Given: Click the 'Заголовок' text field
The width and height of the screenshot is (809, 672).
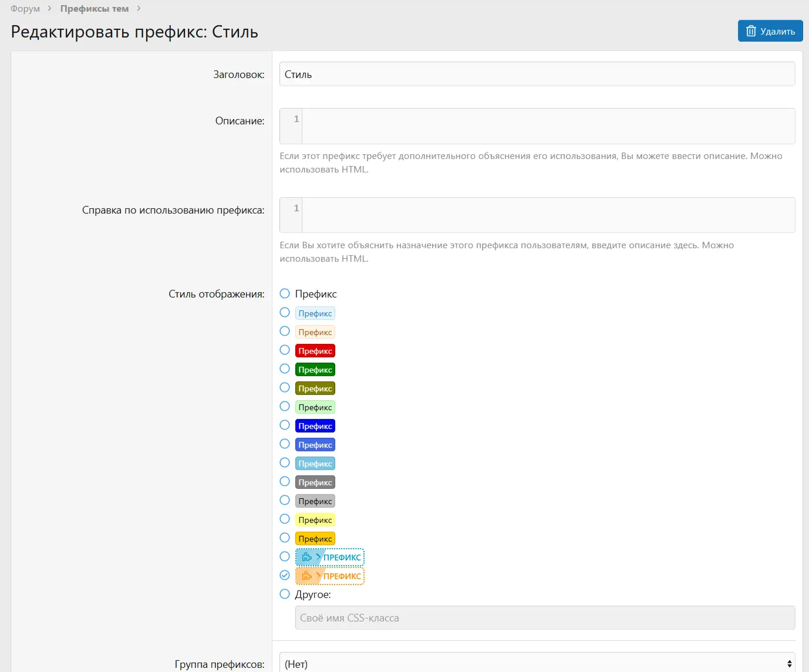Looking at the screenshot, I should coord(537,75).
